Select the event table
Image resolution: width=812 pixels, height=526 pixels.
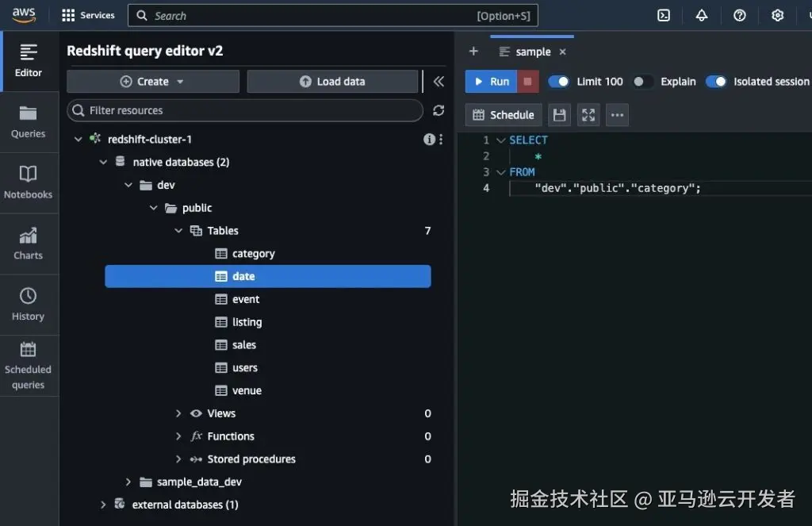click(x=268, y=299)
